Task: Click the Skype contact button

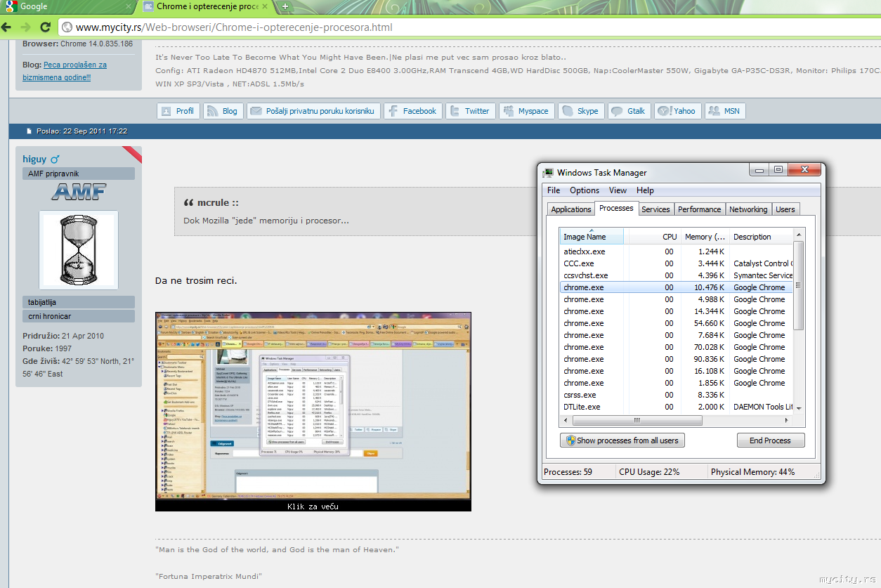Action: [580, 111]
